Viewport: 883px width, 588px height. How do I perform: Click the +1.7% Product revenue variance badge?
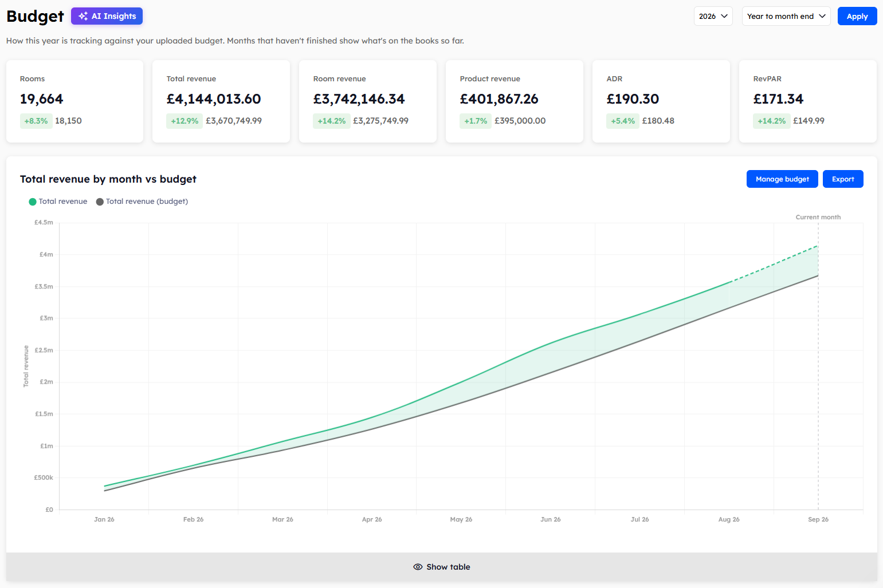[x=476, y=121]
